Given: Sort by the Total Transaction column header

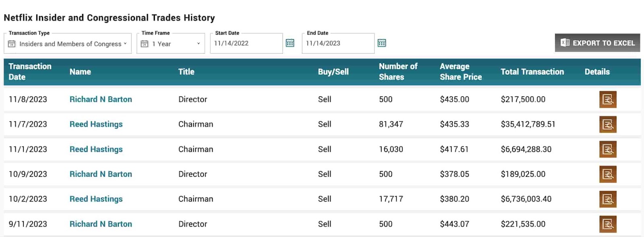Looking at the screenshot, I should [532, 72].
